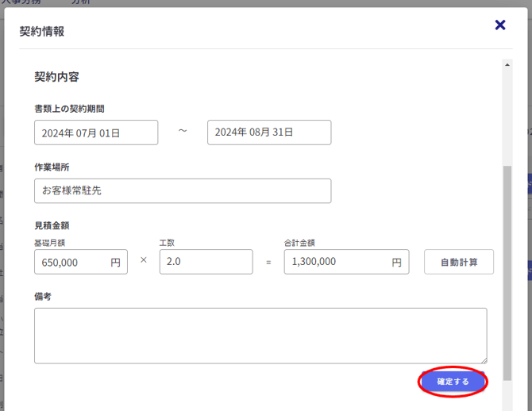Select the year 2024年 in end date
This screenshot has height=411, width=532.
[231, 133]
